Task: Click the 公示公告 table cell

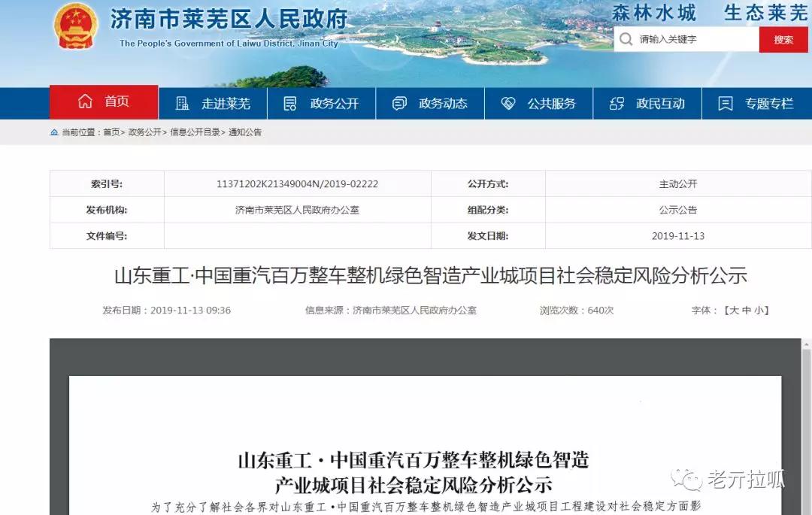Action: 678,210
